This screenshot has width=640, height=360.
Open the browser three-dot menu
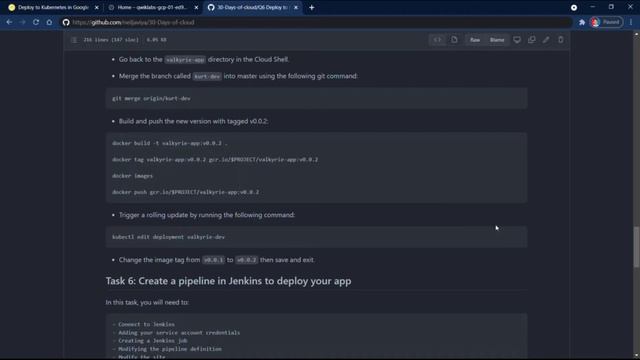tap(631, 22)
